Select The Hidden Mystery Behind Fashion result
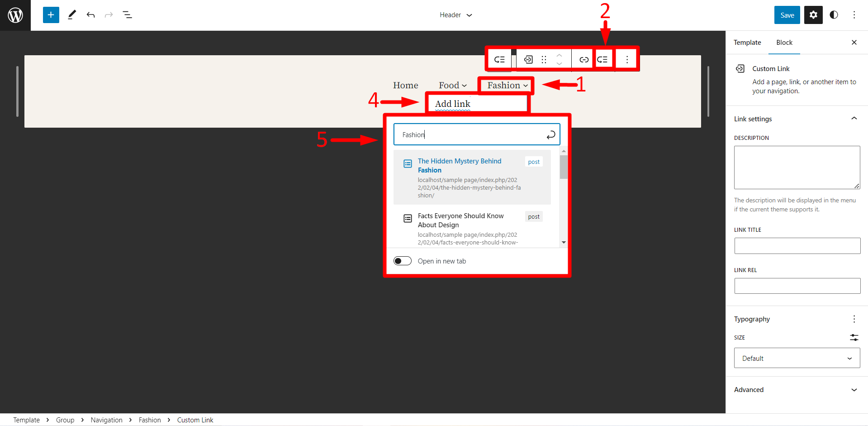 (472, 177)
